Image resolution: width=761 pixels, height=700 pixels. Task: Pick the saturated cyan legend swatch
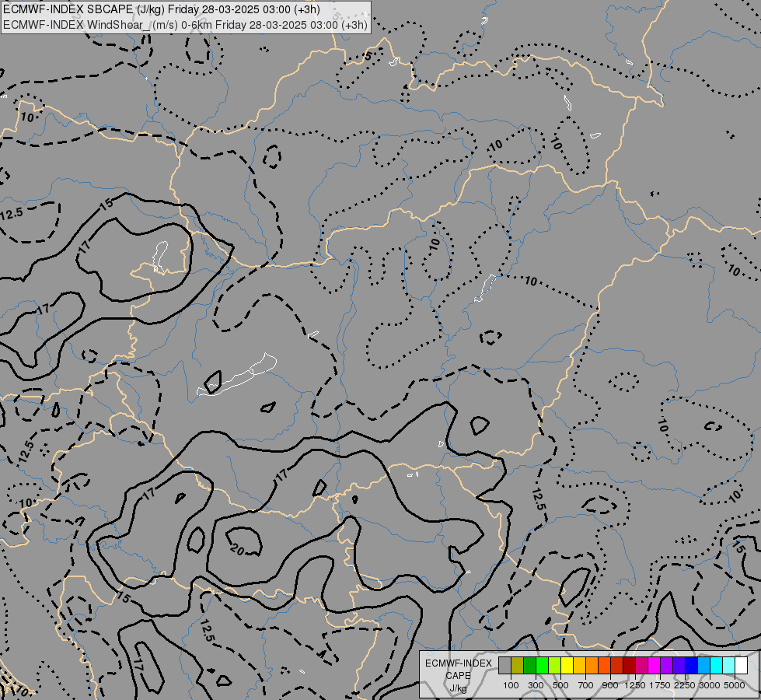tap(717, 665)
